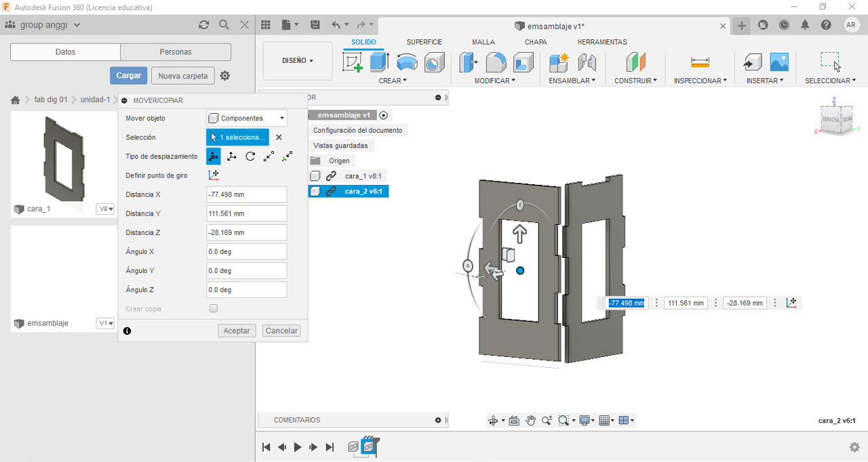Select the Free Move displacement type icon
Image resolution: width=868 pixels, height=462 pixels.
[213, 156]
